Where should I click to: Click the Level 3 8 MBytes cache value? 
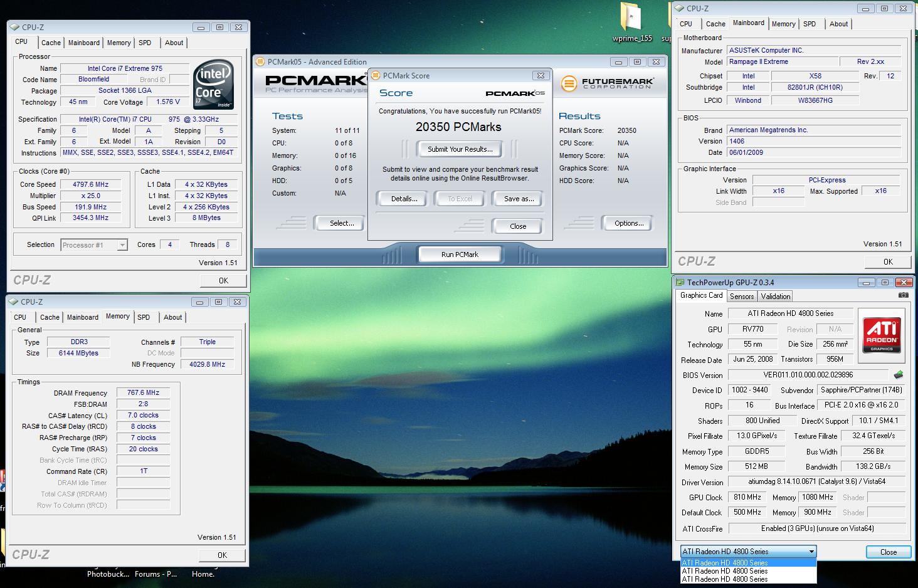[x=206, y=218]
